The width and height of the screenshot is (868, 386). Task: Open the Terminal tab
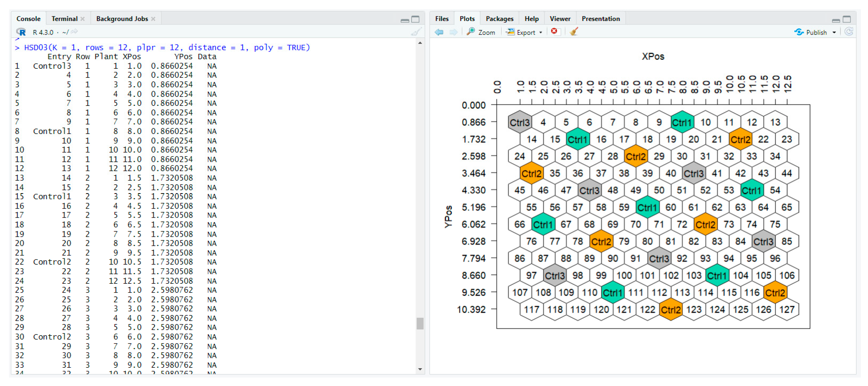(x=64, y=19)
